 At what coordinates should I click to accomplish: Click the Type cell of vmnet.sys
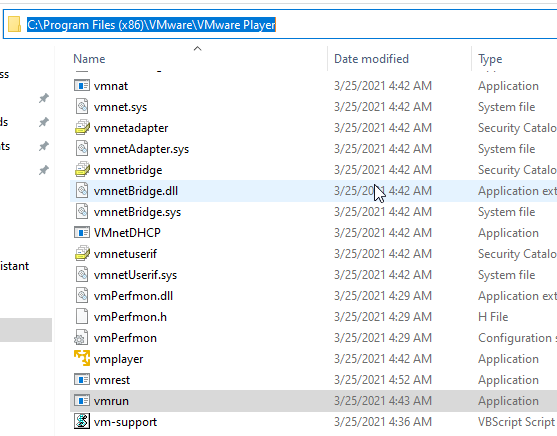pos(506,107)
